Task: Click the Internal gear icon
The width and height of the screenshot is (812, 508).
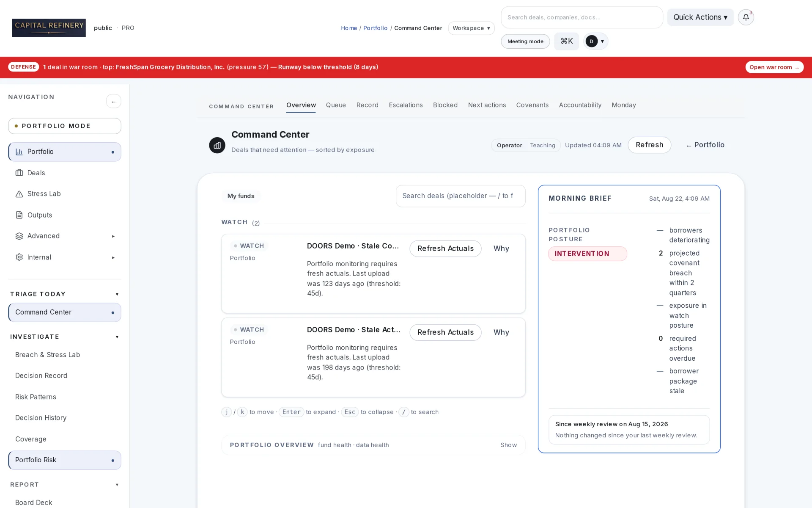Action: coord(19,257)
